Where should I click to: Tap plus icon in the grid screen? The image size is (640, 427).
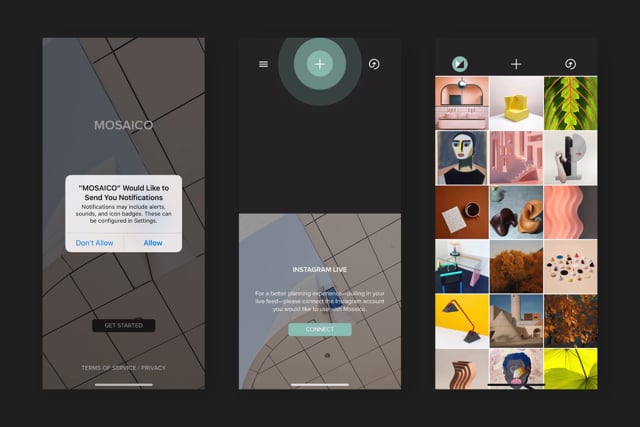click(516, 64)
